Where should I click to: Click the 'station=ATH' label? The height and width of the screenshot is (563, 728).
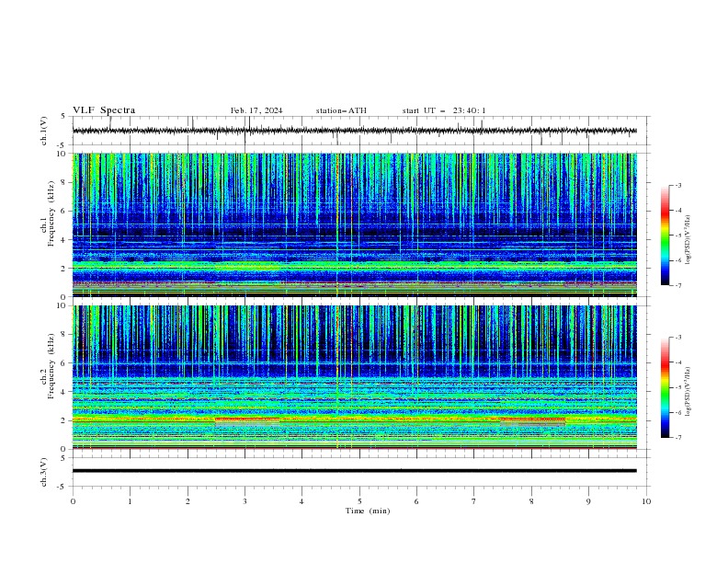tap(341, 110)
